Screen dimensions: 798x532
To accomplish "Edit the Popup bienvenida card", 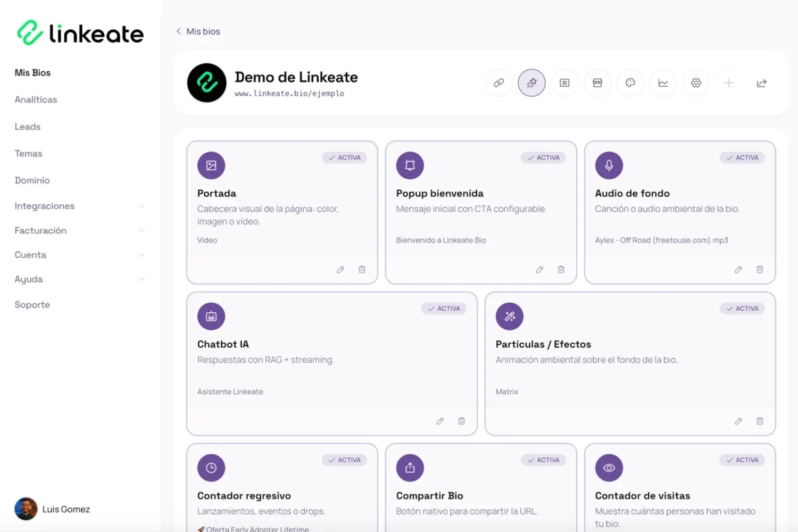I will point(539,270).
